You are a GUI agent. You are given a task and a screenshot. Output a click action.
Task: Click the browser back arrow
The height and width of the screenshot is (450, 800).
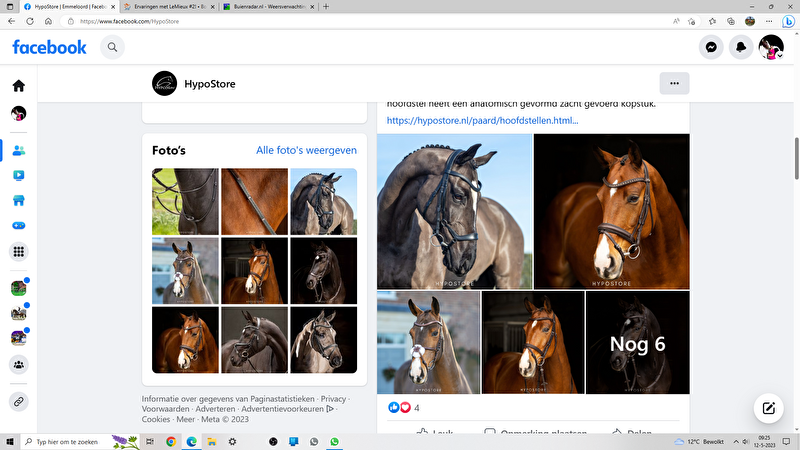point(11,21)
